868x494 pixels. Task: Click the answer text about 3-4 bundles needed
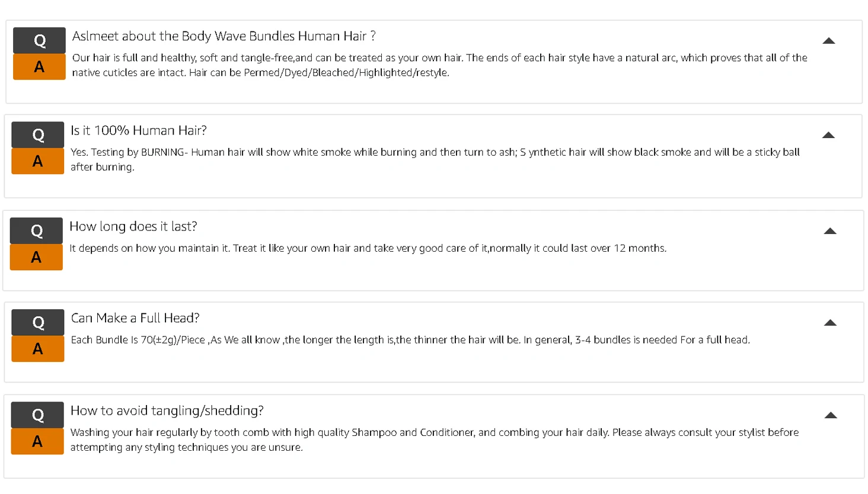tap(410, 340)
